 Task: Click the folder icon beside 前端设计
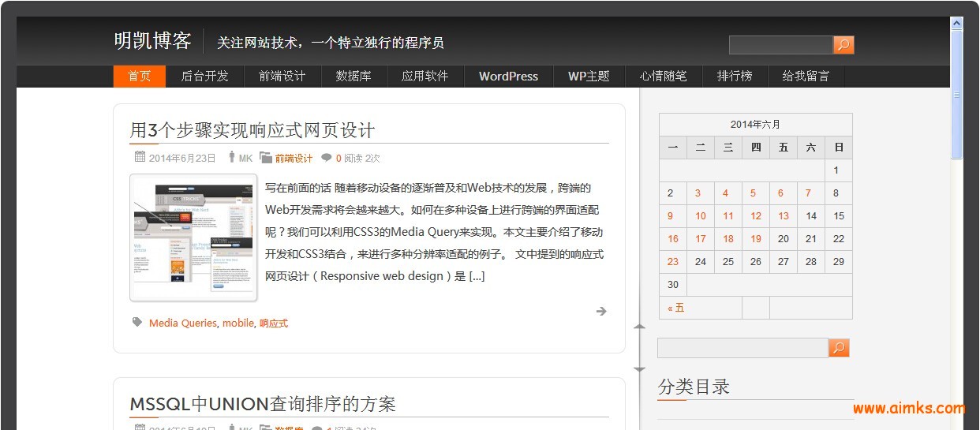tap(266, 158)
